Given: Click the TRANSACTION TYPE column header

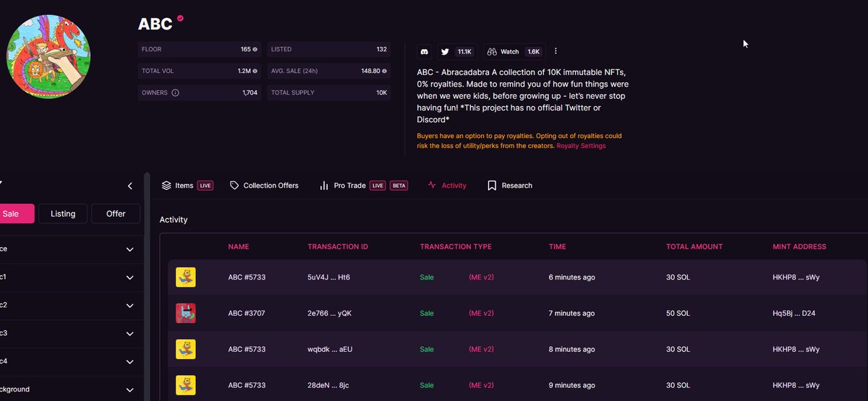Looking at the screenshot, I should coord(456,247).
